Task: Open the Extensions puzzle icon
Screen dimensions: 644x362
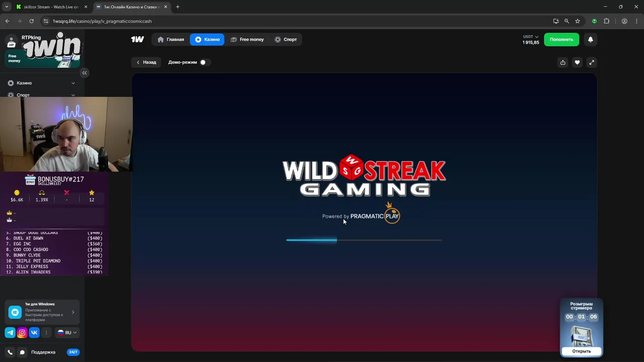Action: [x=606, y=21]
